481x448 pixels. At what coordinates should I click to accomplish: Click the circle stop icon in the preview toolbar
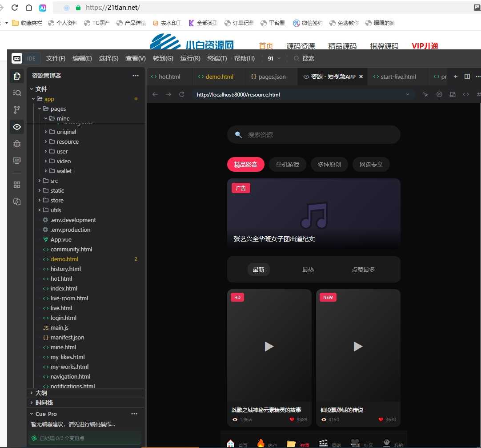point(439,94)
